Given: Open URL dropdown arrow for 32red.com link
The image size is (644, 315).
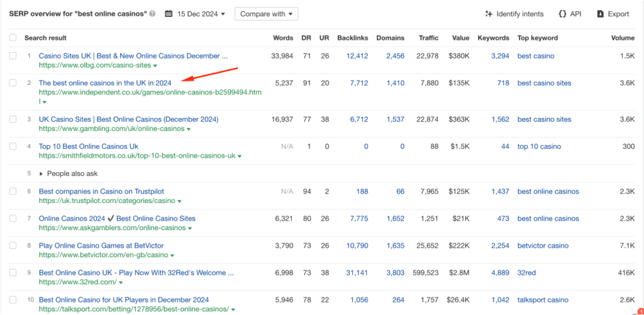Looking at the screenshot, I should pos(121,282).
